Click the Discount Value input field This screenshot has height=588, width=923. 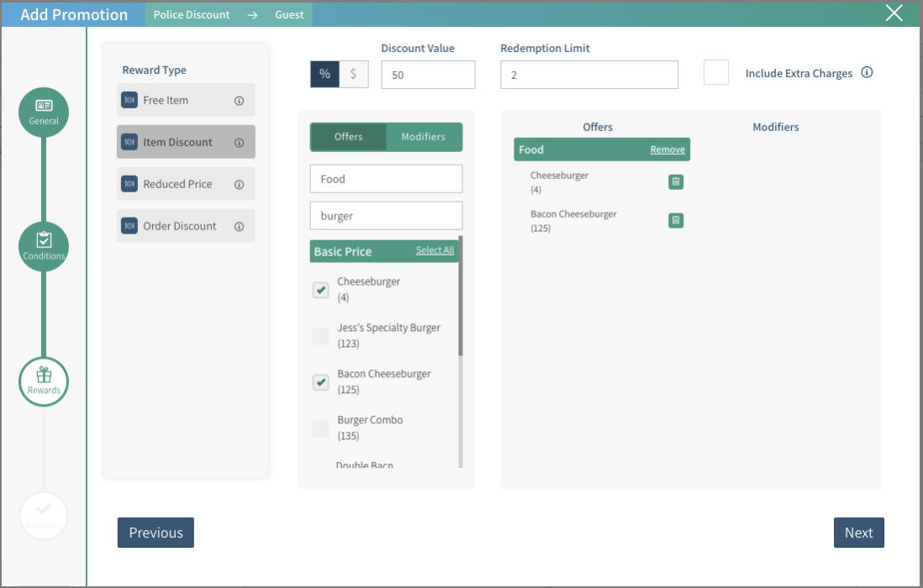[x=428, y=75]
